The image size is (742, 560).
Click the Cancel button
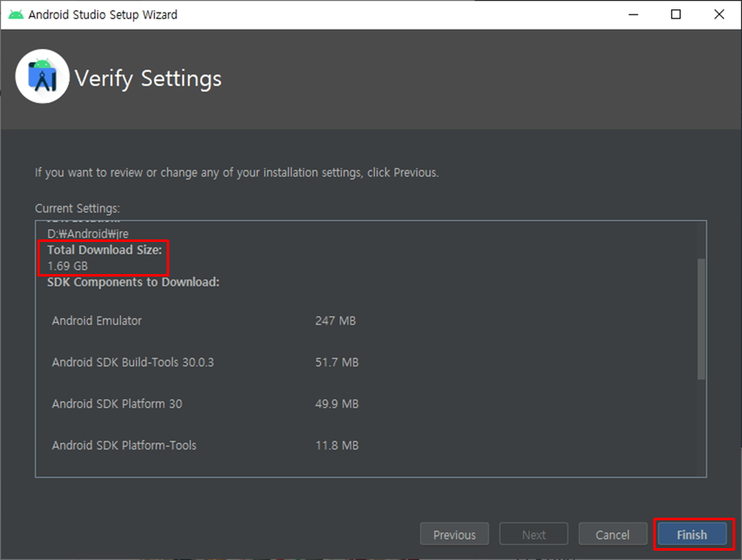pyautogui.click(x=613, y=535)
